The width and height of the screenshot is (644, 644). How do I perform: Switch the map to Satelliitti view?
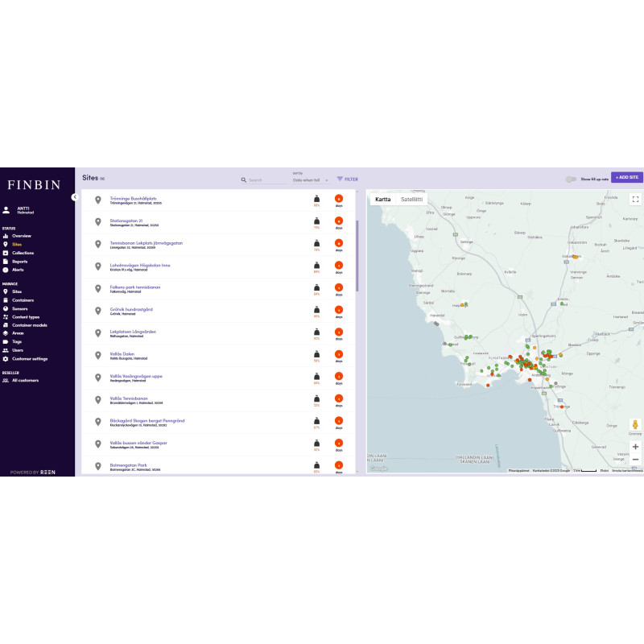click(x=411, y=199)
